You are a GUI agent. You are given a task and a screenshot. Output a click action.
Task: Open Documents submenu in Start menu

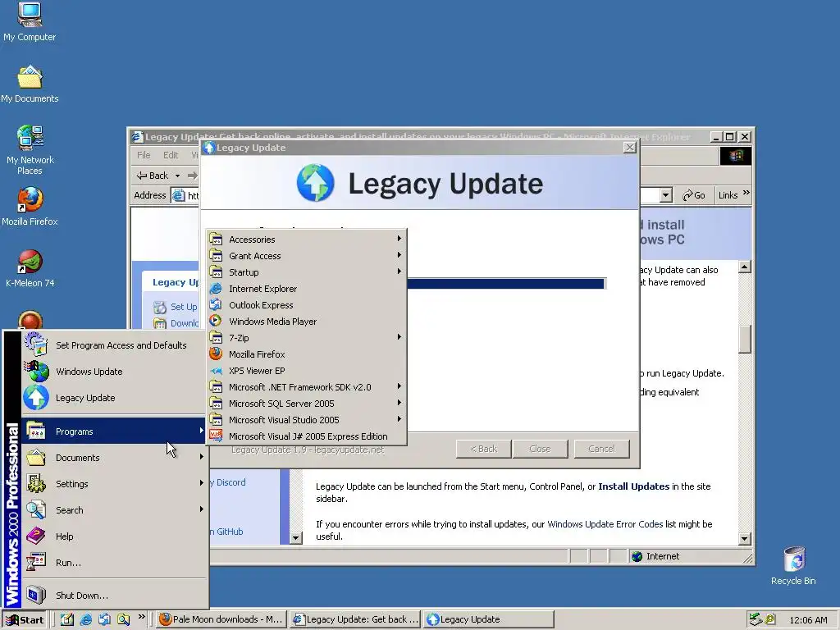(x=113, y=458)
